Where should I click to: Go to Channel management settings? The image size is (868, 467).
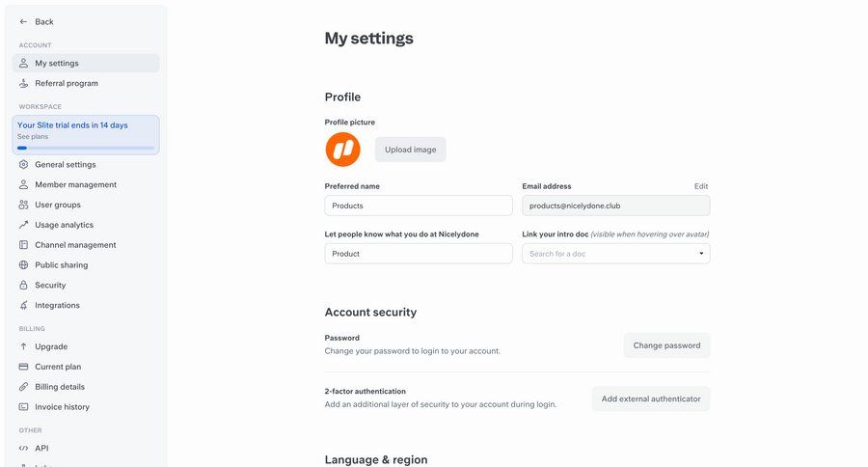tap(75, 245)
